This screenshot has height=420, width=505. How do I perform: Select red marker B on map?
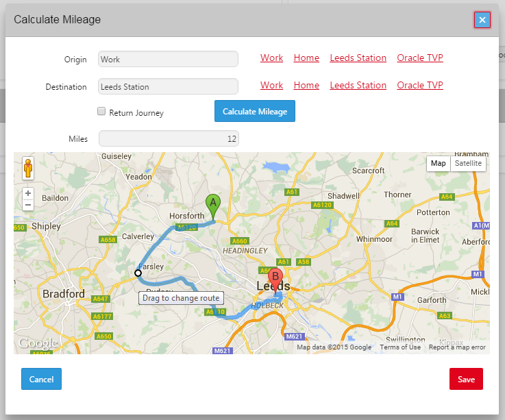pos(275,280)
